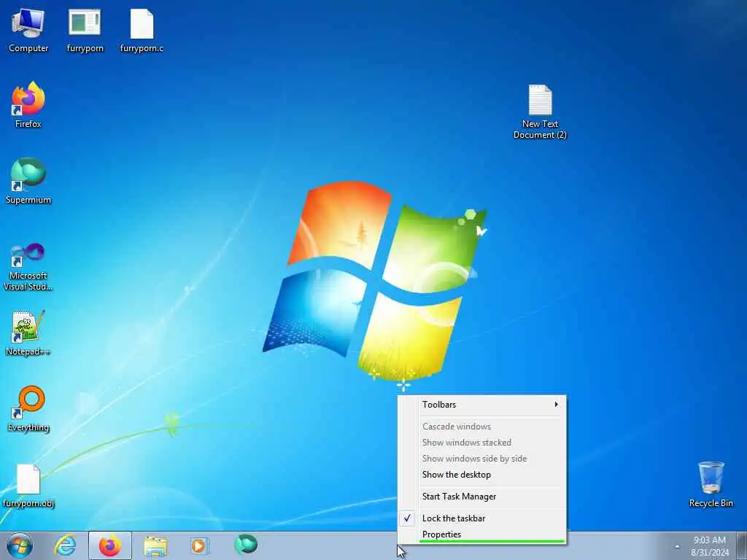Screen dimensions: 747x560
Task: Select New Text Document (2) icon
Action: coord(540,112)
